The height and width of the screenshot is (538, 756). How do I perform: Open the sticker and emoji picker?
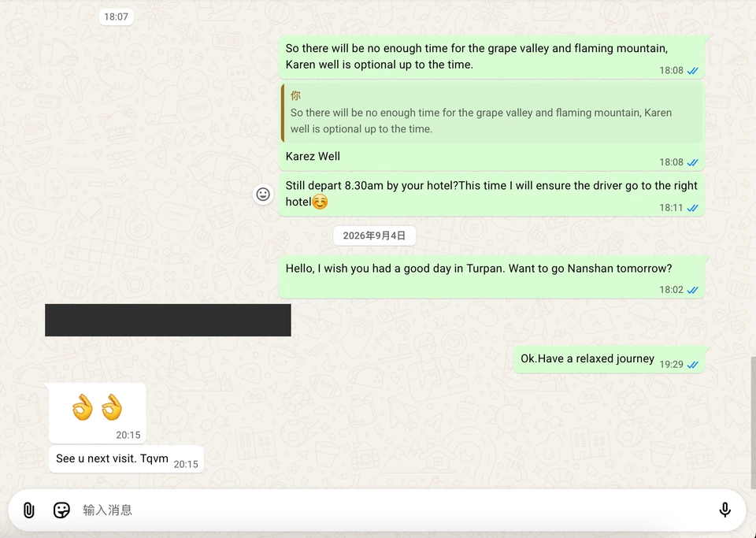pyautogui.click(x=61, y=510)
